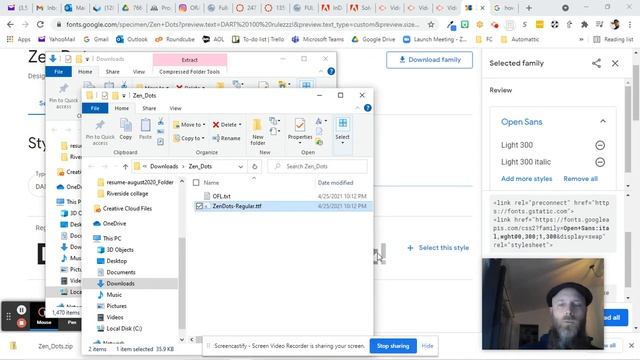Pause the Screencastify recording
This screenshot has width=640, height=360.
pyautogui.click(x=22, y=310)
